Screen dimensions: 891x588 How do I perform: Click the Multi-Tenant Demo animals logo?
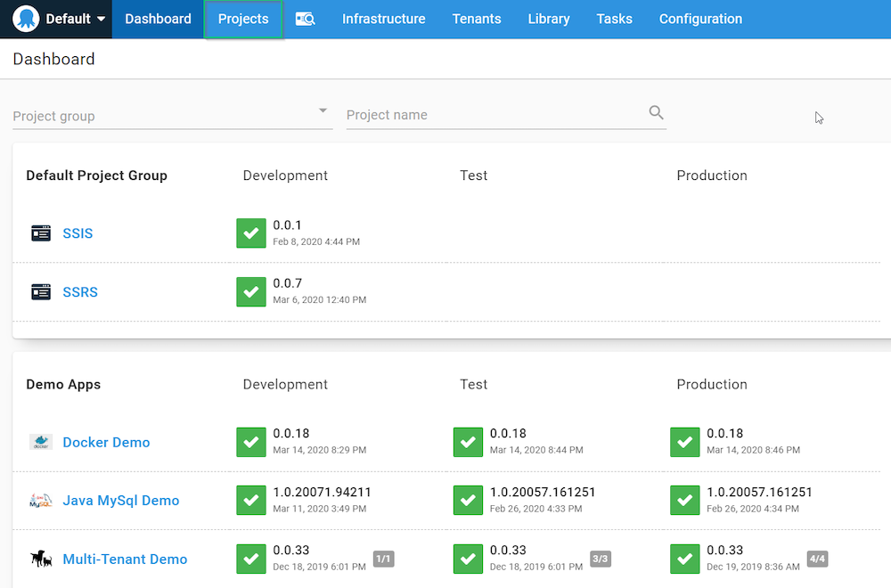pos(41,559)
